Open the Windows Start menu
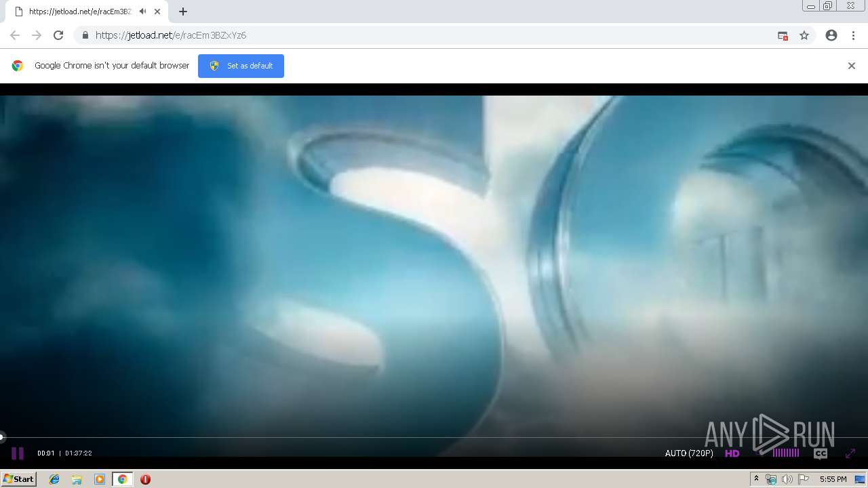 pos(19,479)
